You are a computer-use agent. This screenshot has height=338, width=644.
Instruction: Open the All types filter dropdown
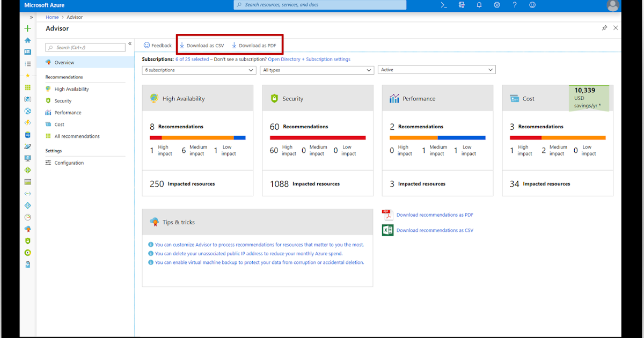click(317, 70)
